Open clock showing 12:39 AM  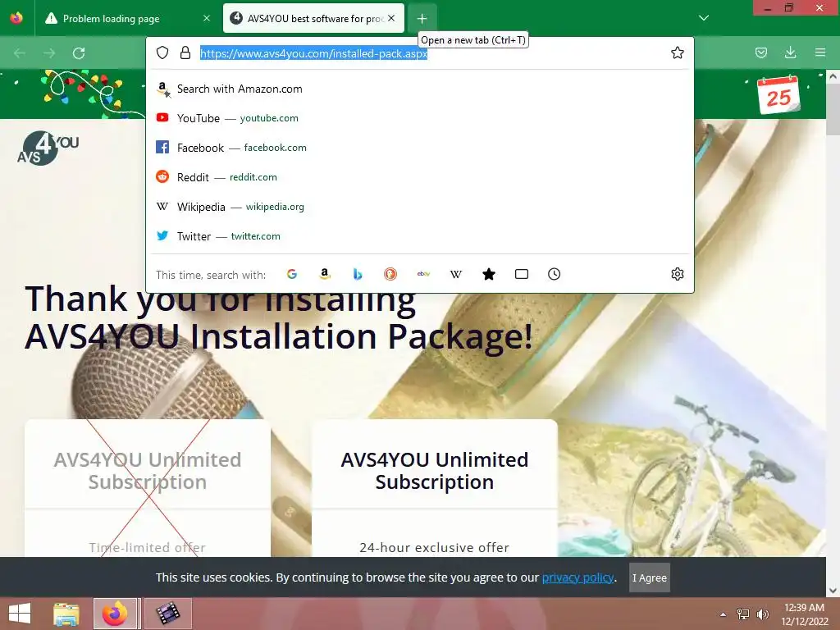[804, 614]
